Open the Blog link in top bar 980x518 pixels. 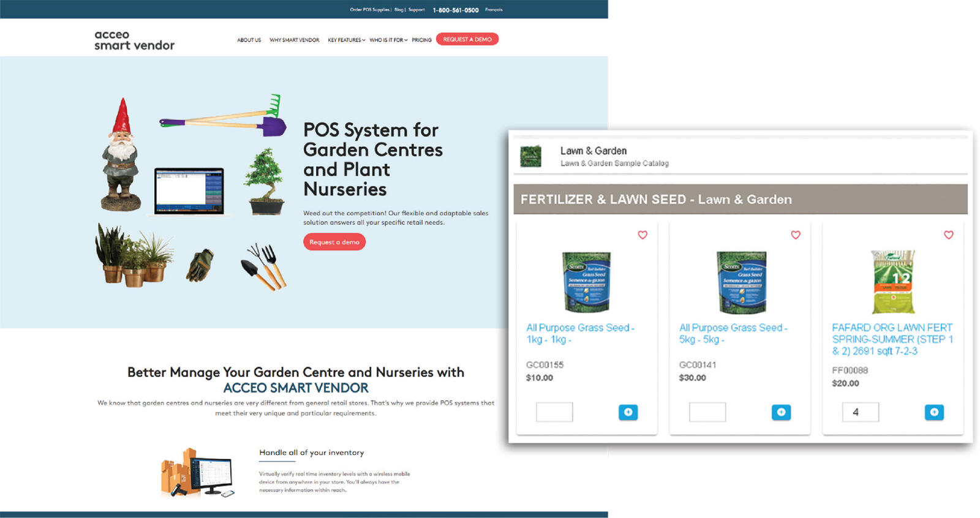click(399, 10)
